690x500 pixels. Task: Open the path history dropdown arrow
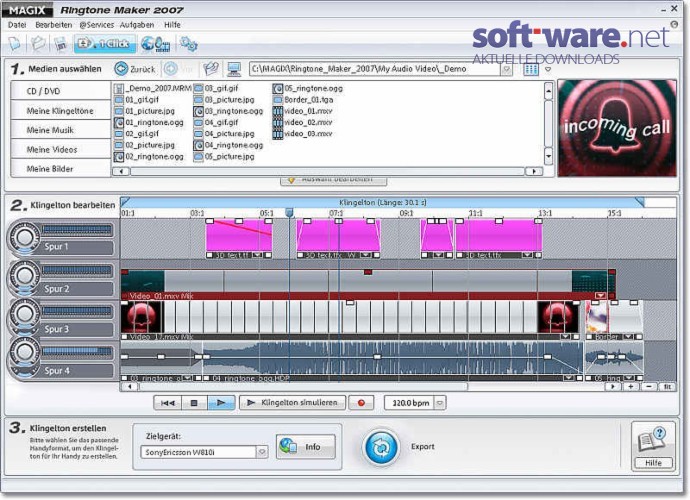[506, 69]
